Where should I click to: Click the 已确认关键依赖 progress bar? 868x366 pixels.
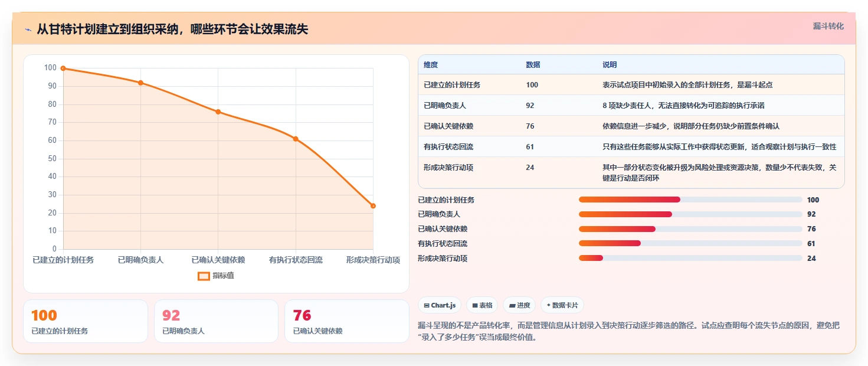(x=690, y=229)
